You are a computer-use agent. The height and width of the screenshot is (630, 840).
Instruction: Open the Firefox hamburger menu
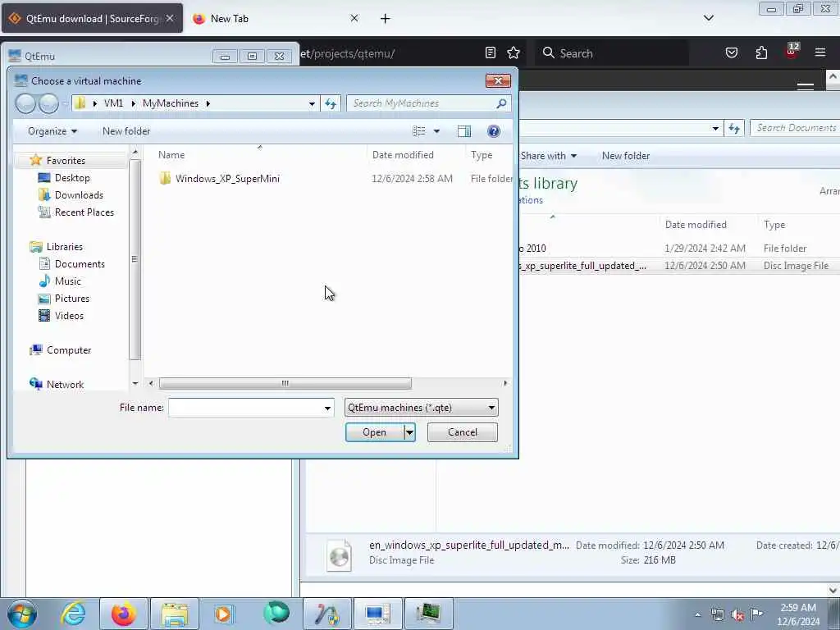pos(820,52)
